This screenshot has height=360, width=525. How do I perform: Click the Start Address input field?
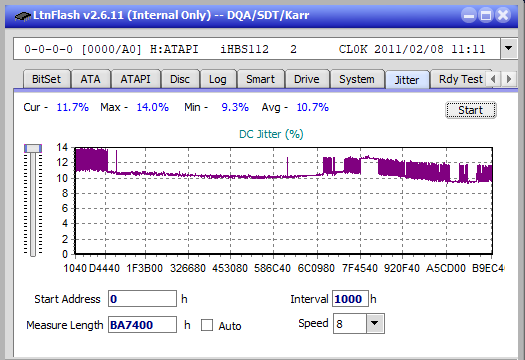[142, 299]
